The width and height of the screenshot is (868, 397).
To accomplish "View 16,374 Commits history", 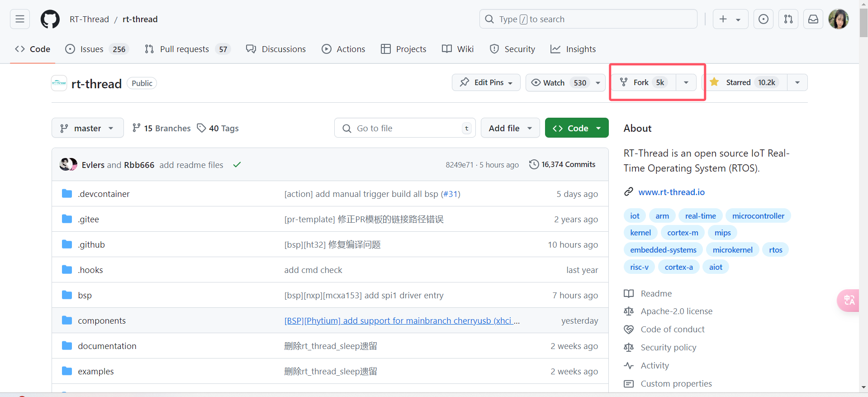I will click(x=562, y=164).
